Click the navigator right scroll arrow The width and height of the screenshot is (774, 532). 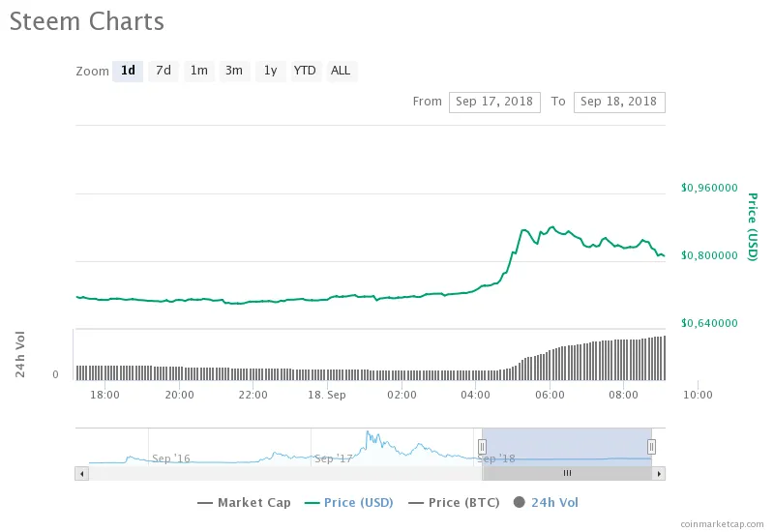(659, 474)
